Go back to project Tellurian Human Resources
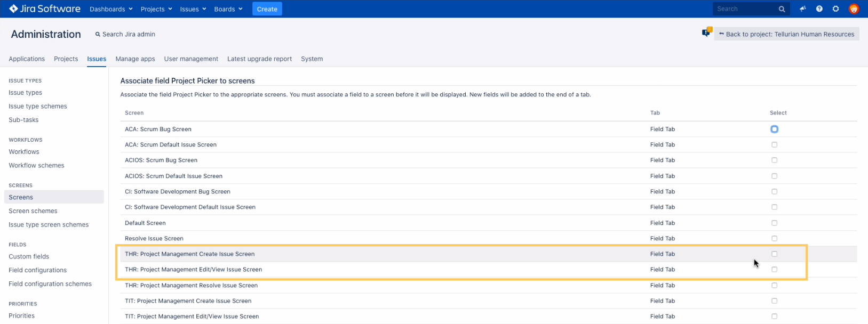868x324 pixels. coord(786,34)
